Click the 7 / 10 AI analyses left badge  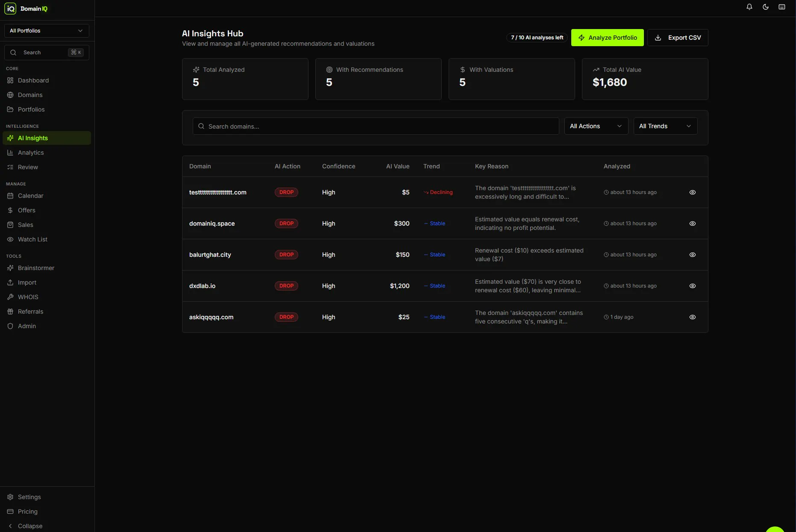click(x=537, y=38)
